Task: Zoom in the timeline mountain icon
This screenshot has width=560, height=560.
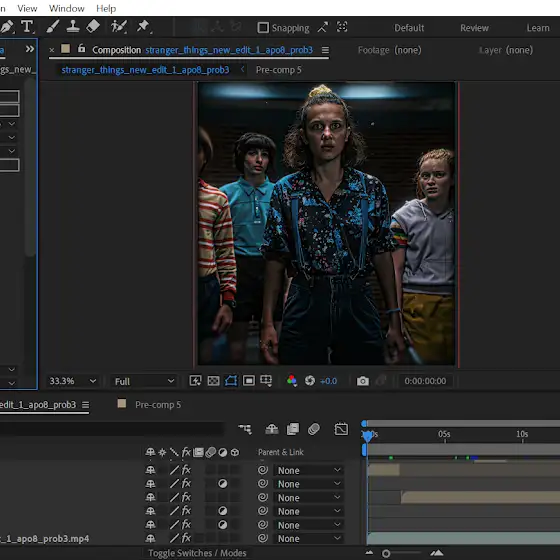Action: tap(436, 553)
